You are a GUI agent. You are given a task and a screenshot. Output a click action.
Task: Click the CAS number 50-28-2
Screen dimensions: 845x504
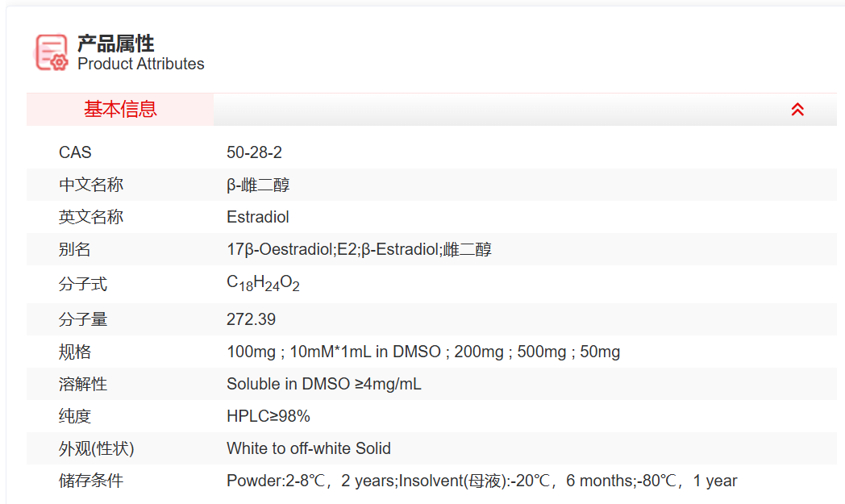coord(254,152)
